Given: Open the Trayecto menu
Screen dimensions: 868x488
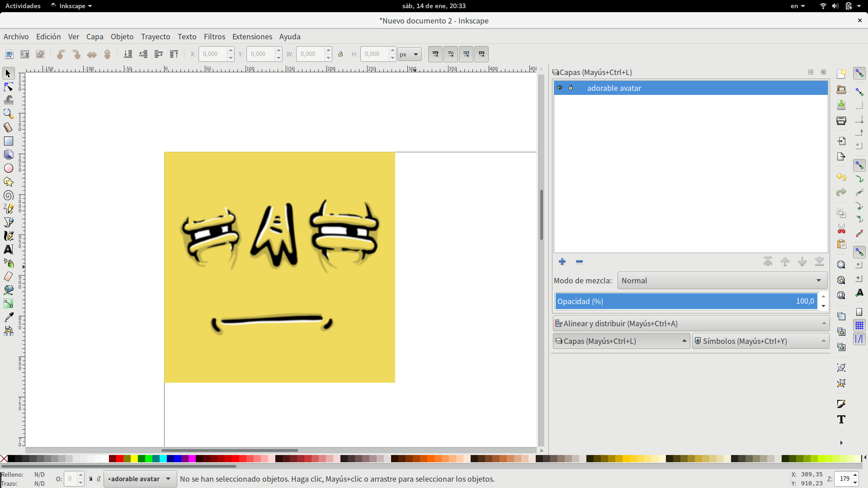Looking at the screenshot, I should (x=155, y=37).
